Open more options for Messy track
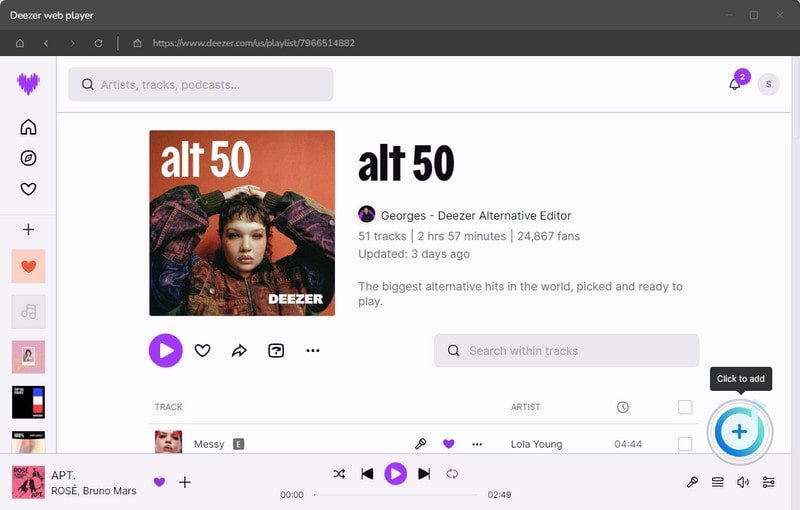Viewport: 800px width, 510px height. click(477, 444)
